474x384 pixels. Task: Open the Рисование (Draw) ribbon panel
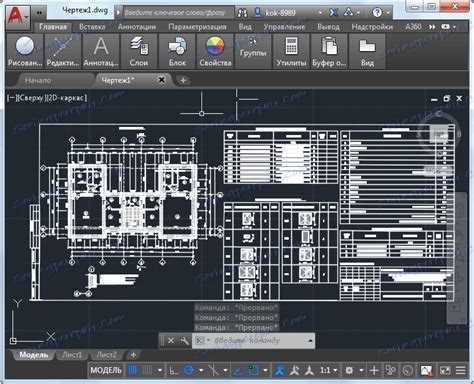coord(25,51)
